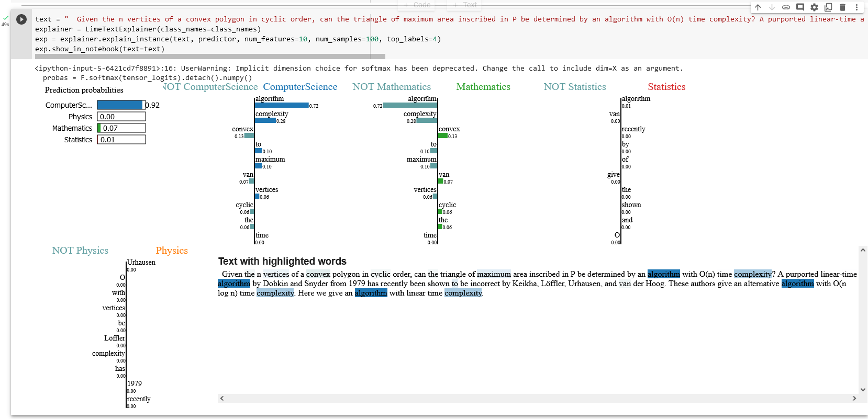The height and width of the screenshot is (419, 868).
Task: Click the blue 'ComputerScience' chart title
Action: click(x=300, y=87)
